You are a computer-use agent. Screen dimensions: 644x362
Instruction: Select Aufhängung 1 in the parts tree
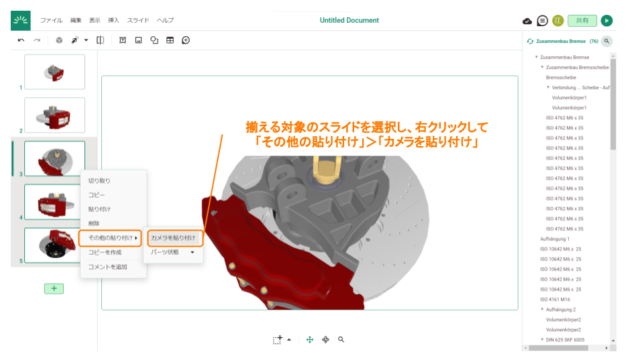[555, 239]
